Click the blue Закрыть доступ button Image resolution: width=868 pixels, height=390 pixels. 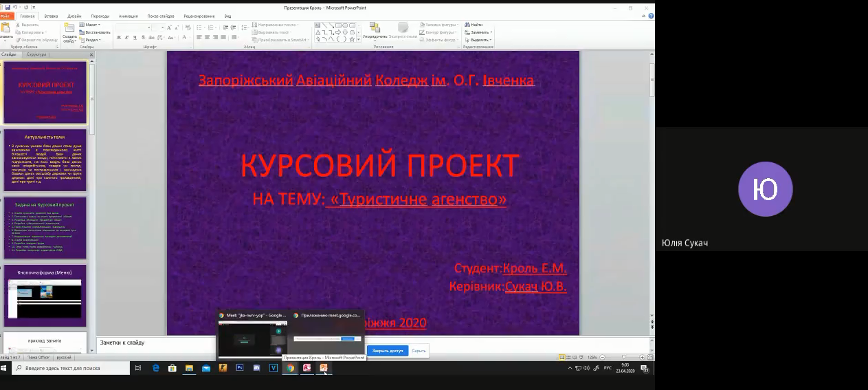pos(387,351)
